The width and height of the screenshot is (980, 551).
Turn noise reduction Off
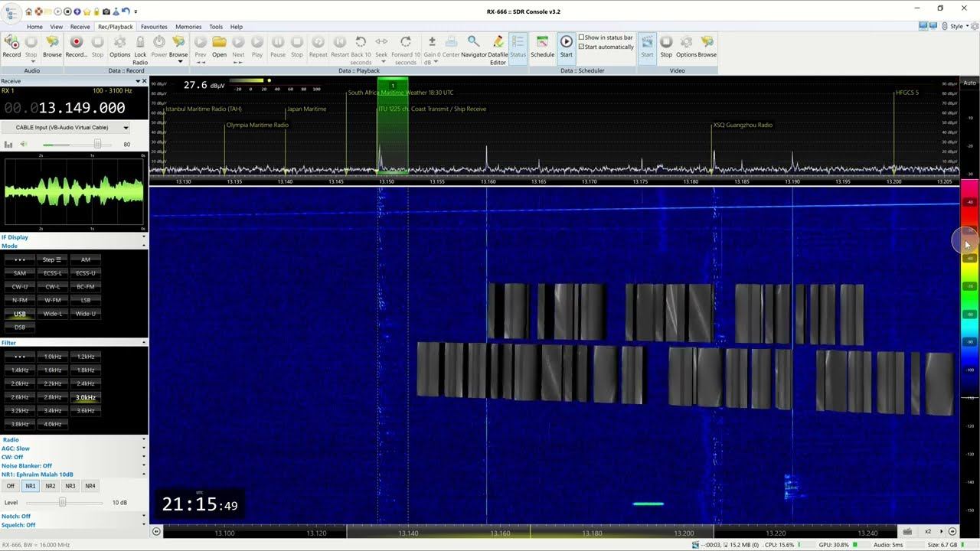11,486
